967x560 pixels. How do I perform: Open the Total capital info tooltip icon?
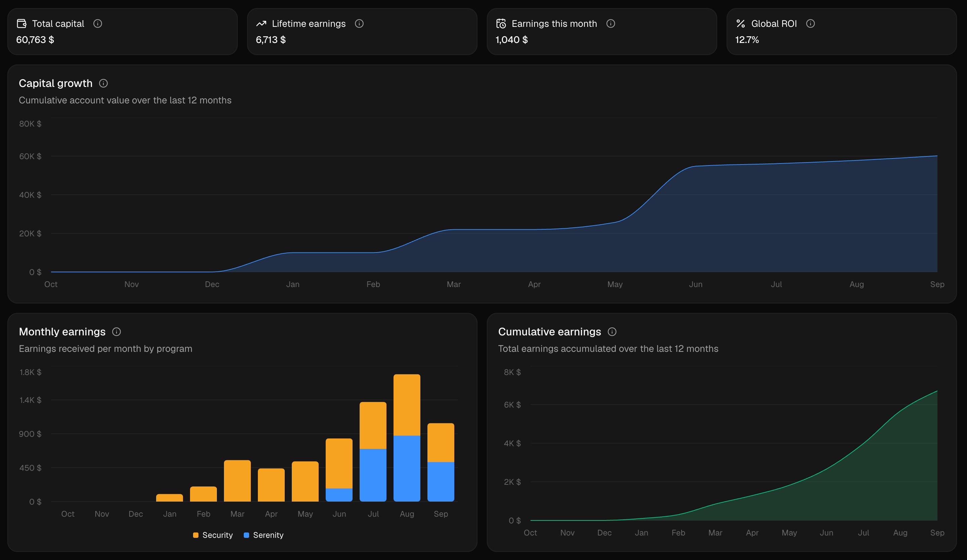tap(98, 24)
